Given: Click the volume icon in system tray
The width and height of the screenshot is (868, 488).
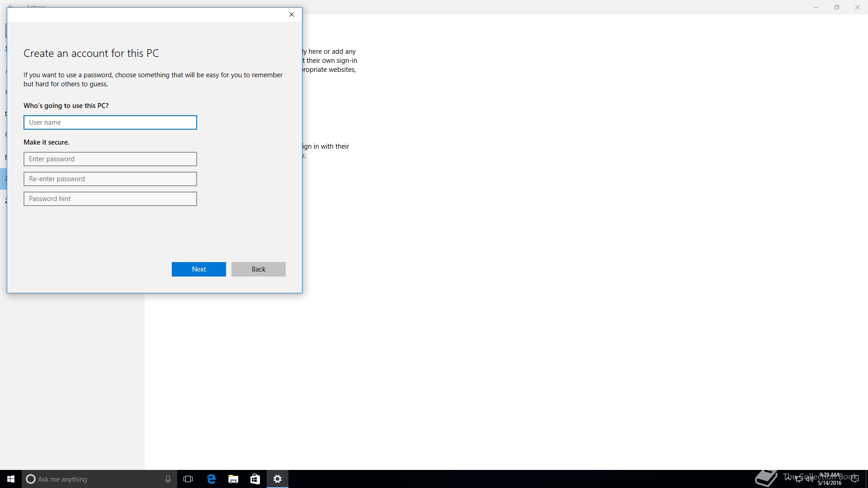Looking at the screenshot, I should point(809,479).
